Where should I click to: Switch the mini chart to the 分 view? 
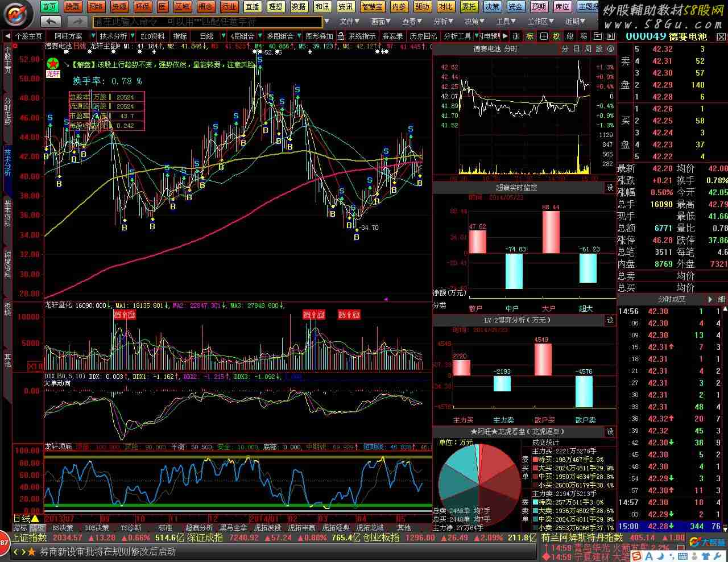click(x=565, y=49)
